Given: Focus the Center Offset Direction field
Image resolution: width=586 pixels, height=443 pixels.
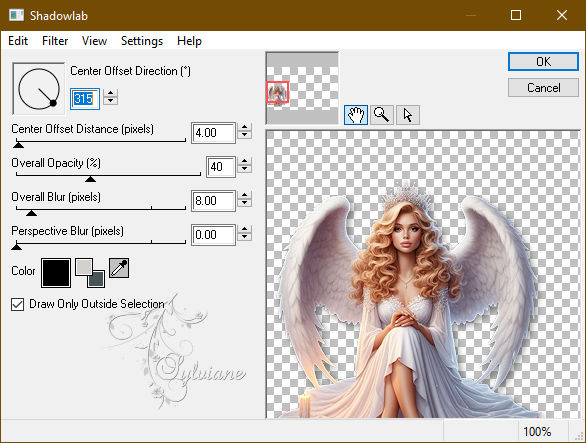Looking at the screenshot, I should click(x=85, y=99).
